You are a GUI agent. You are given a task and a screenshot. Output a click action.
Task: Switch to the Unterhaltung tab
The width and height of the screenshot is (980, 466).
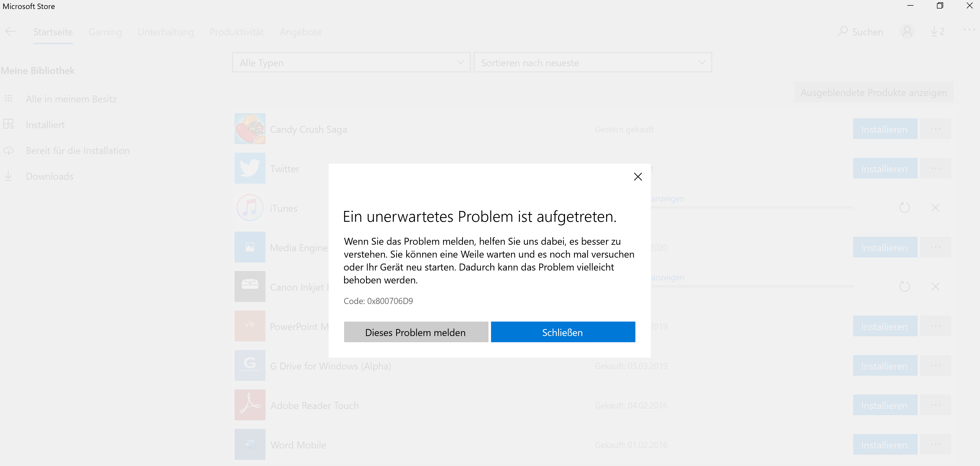coord(165,32)
